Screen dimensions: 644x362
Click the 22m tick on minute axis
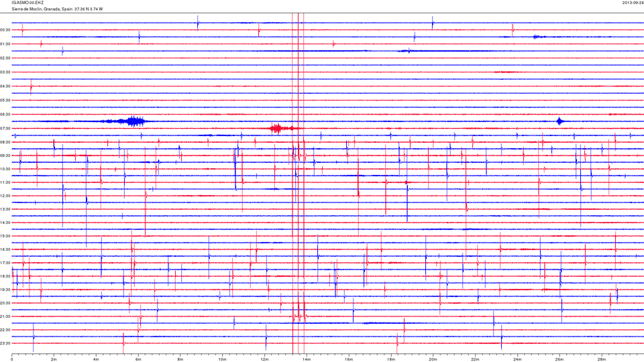[475, 359]
